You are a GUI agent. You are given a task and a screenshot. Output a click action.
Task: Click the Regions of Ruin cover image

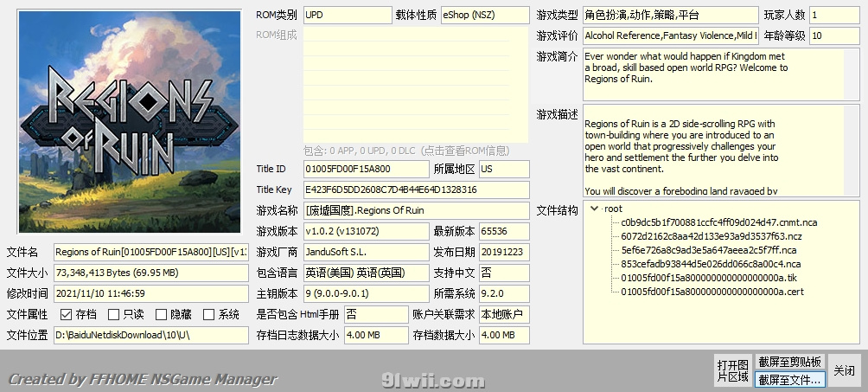click(130, 121)
